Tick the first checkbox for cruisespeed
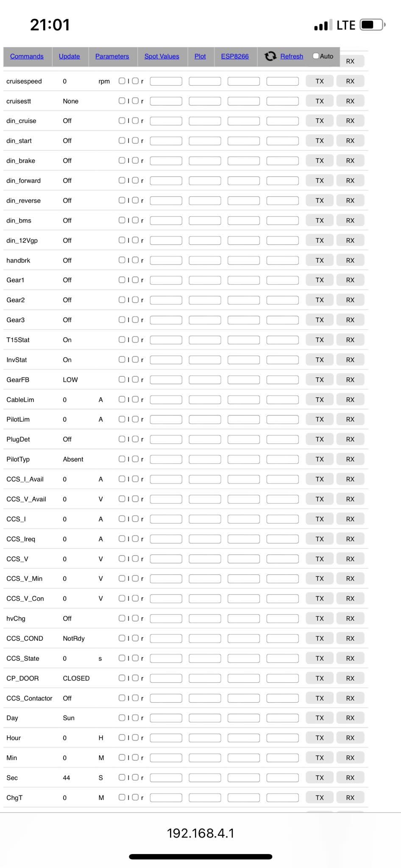Screen dimensions: 401x868 coord(122,81)
